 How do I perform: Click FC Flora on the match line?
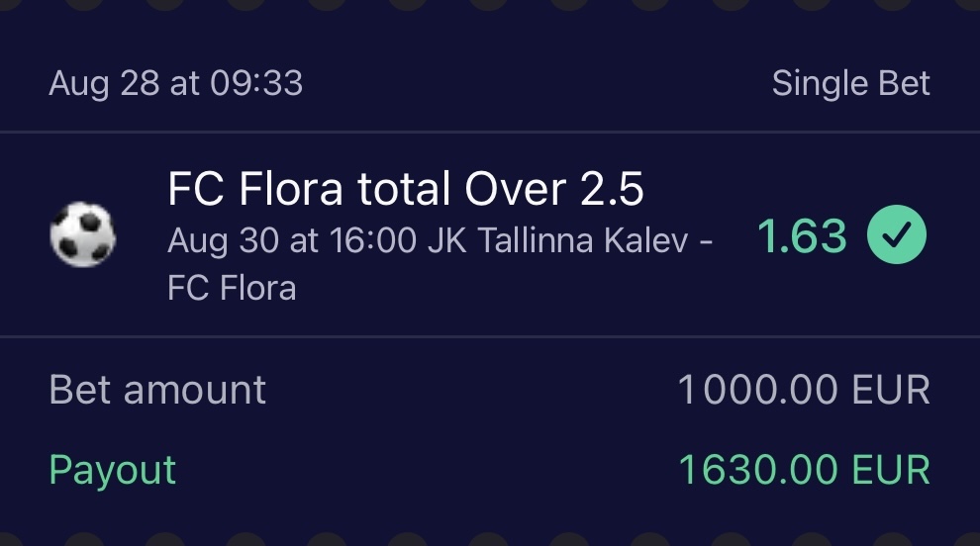coord(232,288)
